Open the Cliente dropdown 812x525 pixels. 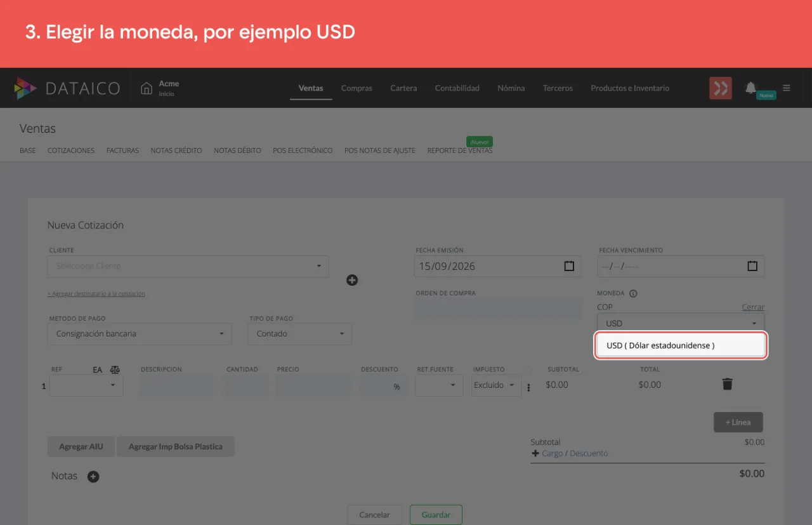(188, 267)
